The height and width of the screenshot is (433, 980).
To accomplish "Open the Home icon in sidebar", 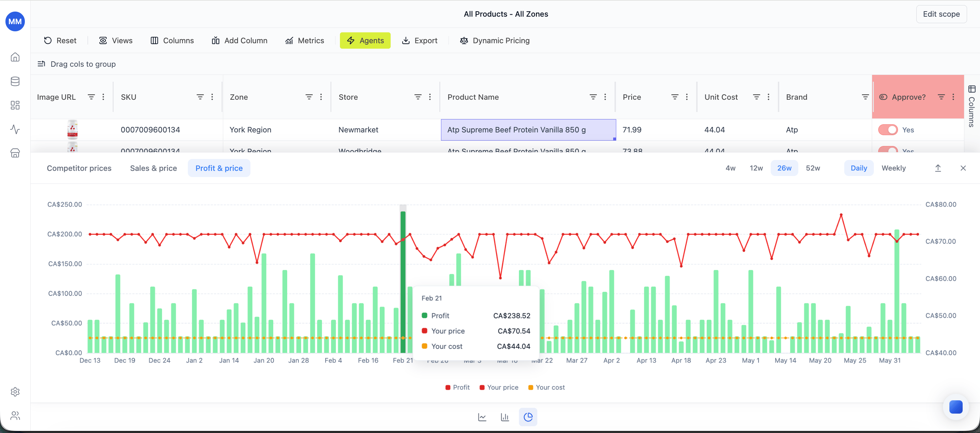I will [15, 57].
